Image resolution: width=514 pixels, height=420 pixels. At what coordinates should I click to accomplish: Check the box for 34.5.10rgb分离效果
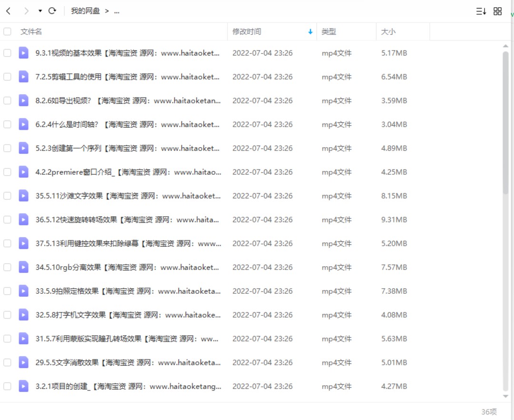(x=7, y=267)
